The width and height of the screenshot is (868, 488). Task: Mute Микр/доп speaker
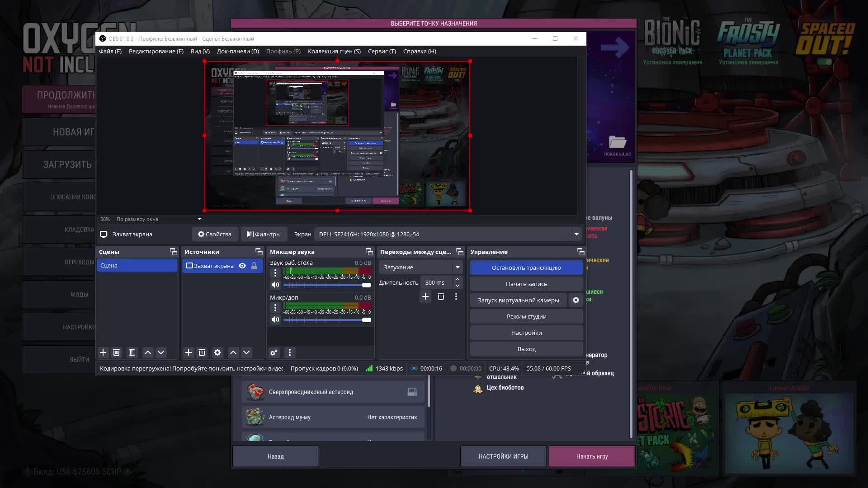tap(275, 319)
